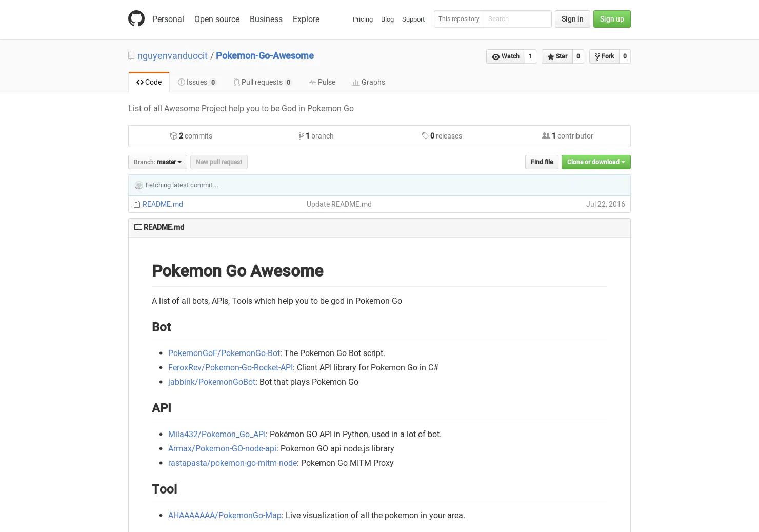
Task: Click the Pokemon Go Awesome README heading
Action: (x=237, y=271)
